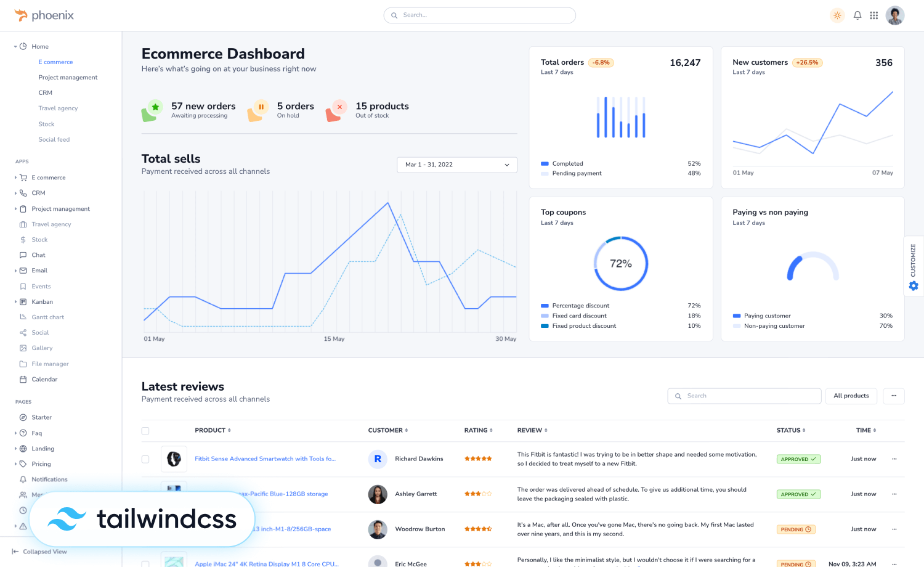
Task: Click the Latest reviews search field
Action: 744,396
